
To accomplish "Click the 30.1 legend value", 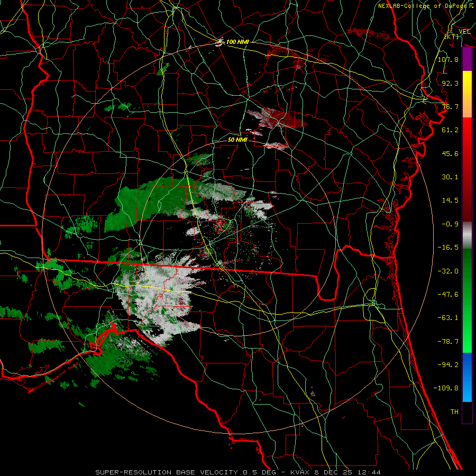I will tap(450, 177).
